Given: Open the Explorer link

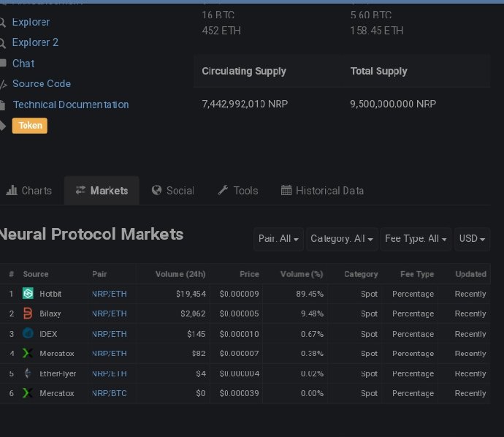Looking at the screenshot, I should pos(31,22).
